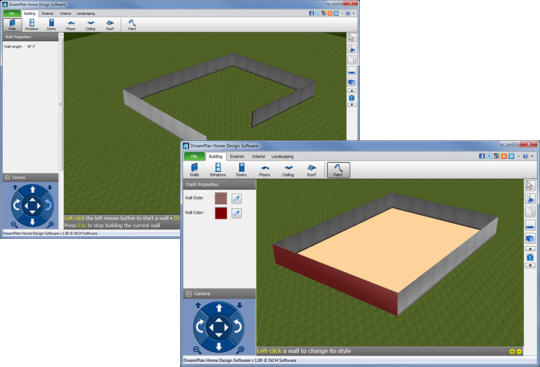Click the Paint Properties panel header
This screenshot has height=367, width=540.
click(x=219, y=185)
